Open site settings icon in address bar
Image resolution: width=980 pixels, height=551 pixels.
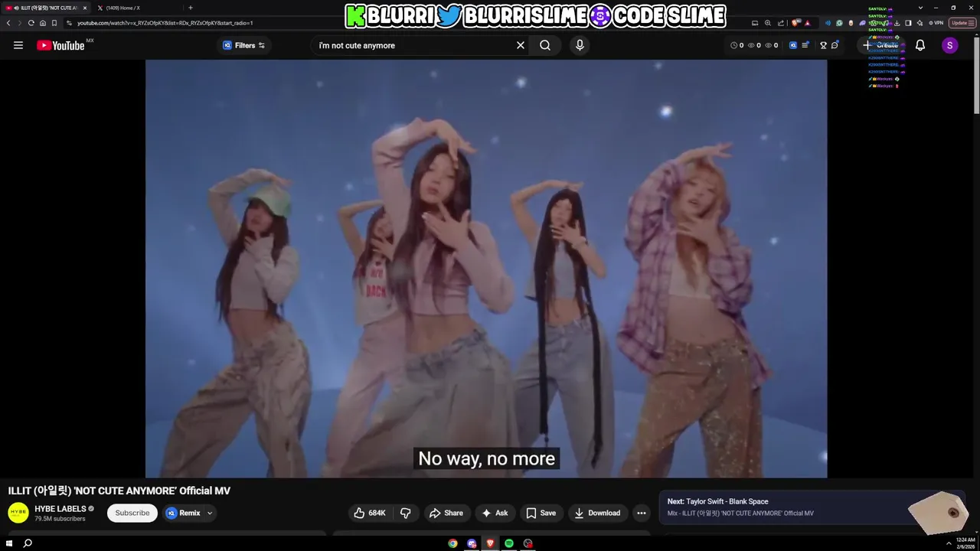69,23
